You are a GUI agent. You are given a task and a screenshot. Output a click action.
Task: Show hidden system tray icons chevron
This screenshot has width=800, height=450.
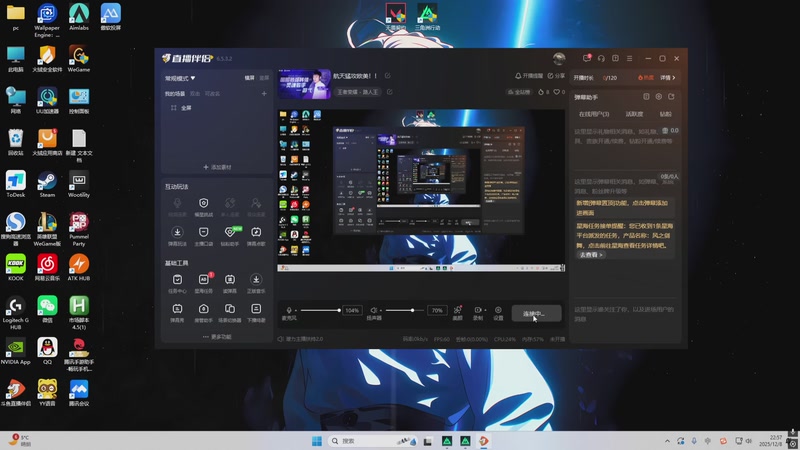tap(667, 441)
